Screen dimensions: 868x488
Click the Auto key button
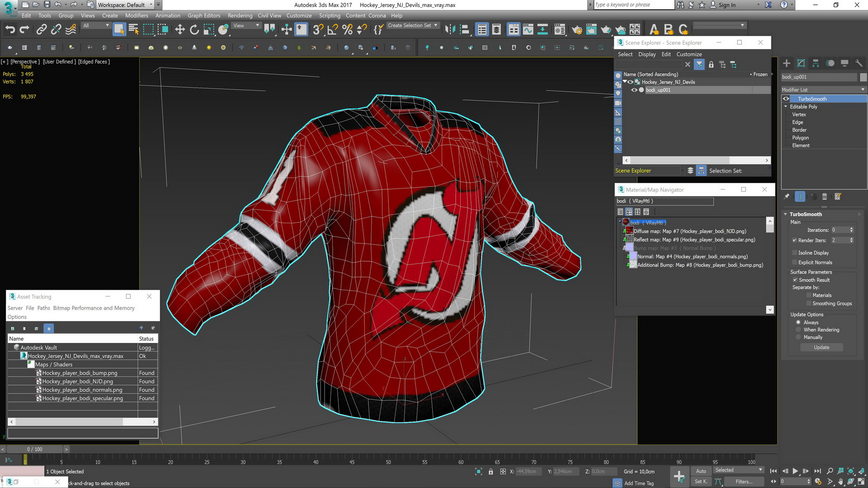click(x=701, y=471)
